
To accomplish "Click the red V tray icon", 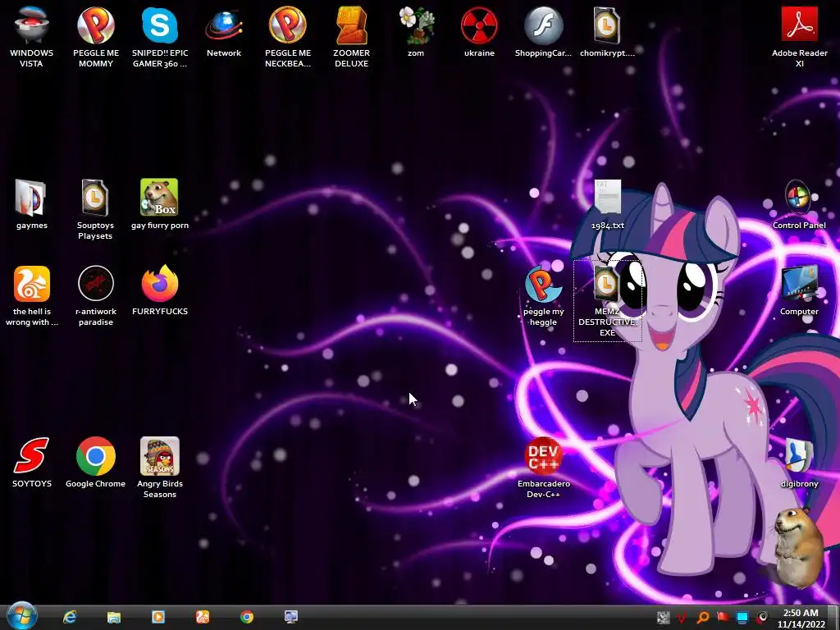I will (x=682, y=618).
